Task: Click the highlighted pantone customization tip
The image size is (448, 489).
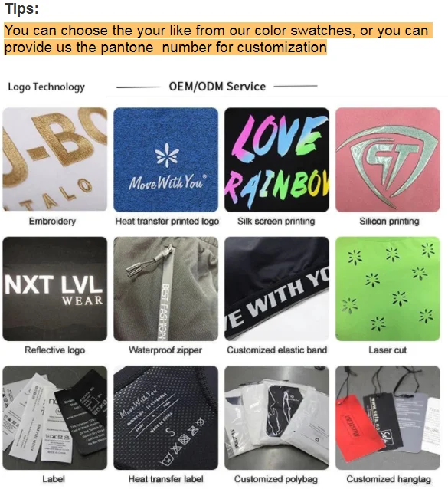Action: click(x=218, y=38)
